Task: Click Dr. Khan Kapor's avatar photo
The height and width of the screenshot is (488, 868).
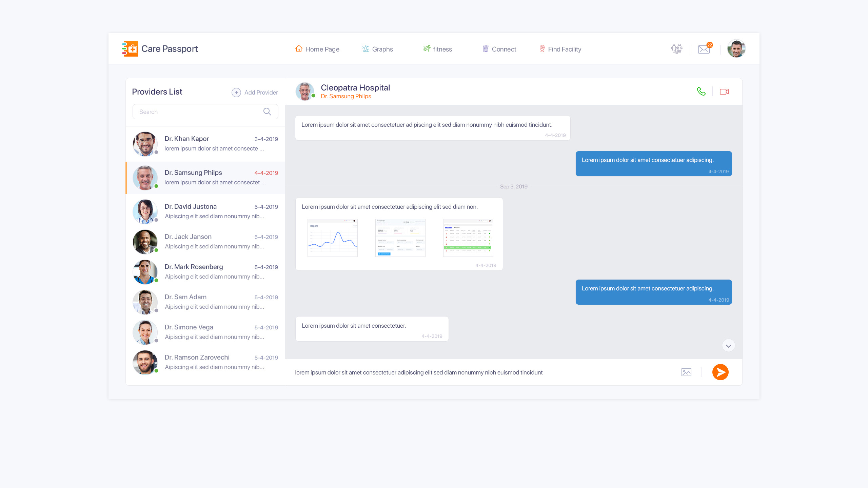Action: click(x=145, y=144)
